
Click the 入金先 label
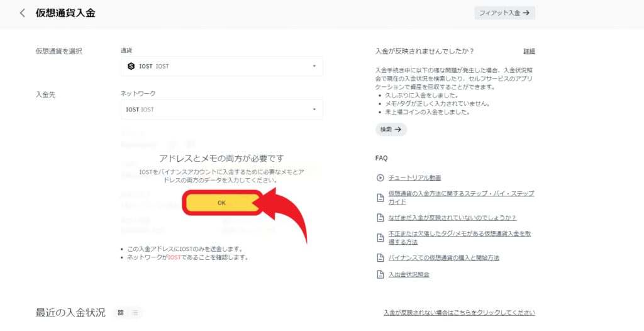coord(45,94)
